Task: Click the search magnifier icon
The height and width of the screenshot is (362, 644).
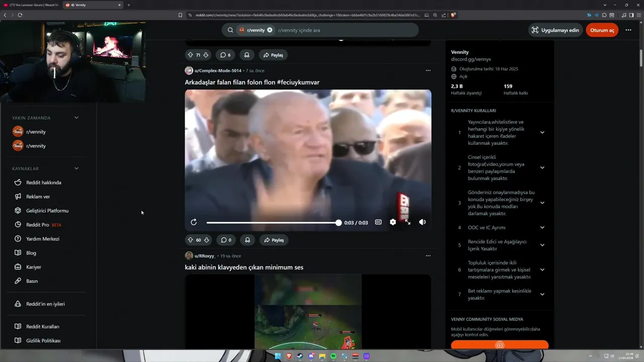Action: click(x=230, y=30)
